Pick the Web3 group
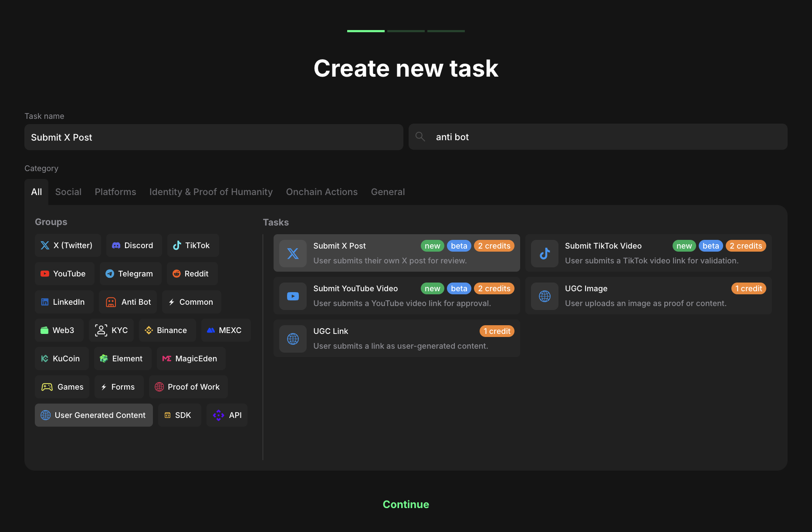Image resolution: width=812 pixels, height=532 pixels. pyautogui.click(x=59, y=330)
